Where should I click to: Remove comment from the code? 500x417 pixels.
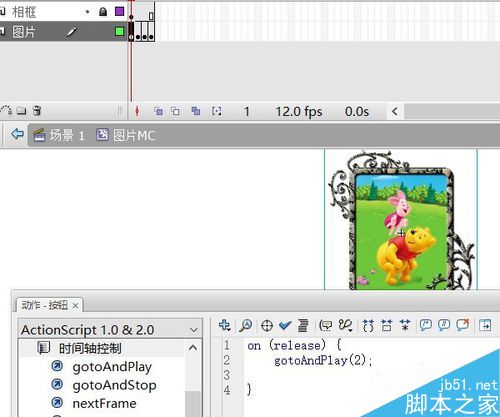click(x=463, y=325)
